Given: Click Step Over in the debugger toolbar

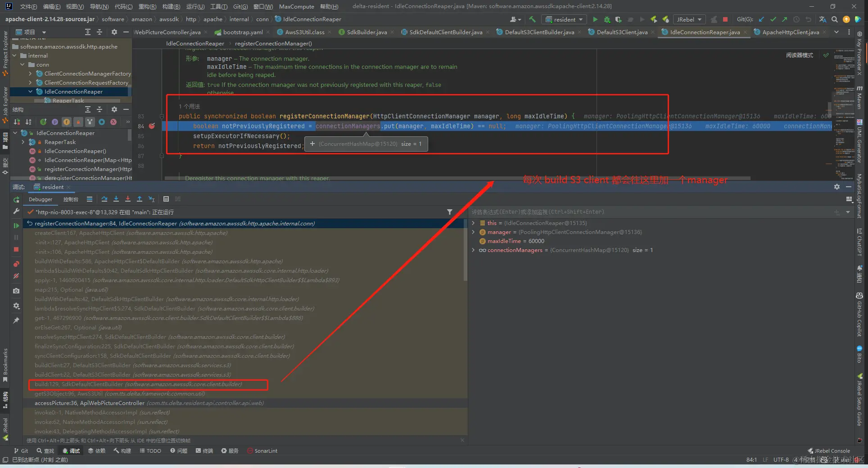Looking at the screenshot, I should [x=104, y=199].
